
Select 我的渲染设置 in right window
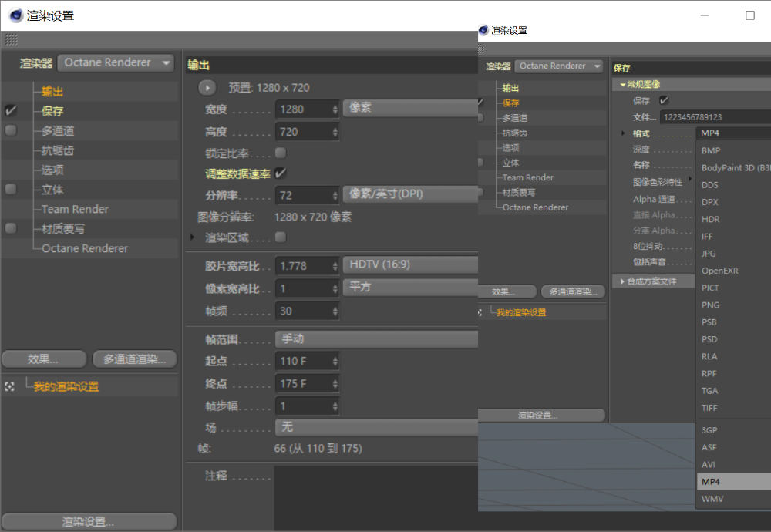click(x=520, y=312)
